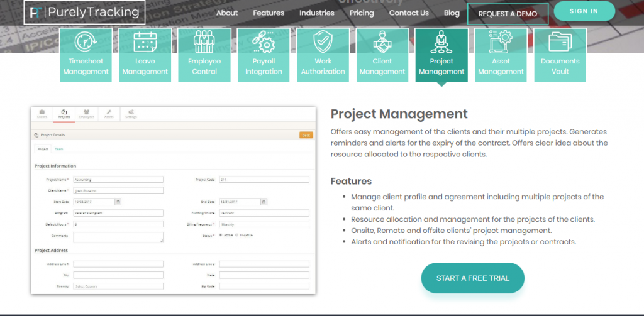The image size is (644, 316).
Task: Open the Work Authorization shield tile
Action: (x=323, y=55)
